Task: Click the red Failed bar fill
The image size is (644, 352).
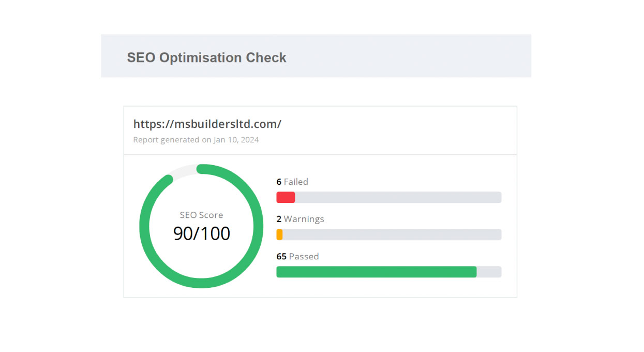Action: click(286, 197)
